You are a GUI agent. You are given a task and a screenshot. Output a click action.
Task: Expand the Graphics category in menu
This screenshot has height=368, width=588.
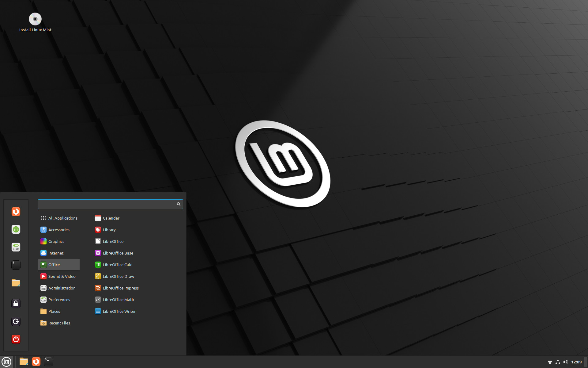point(56,241)
